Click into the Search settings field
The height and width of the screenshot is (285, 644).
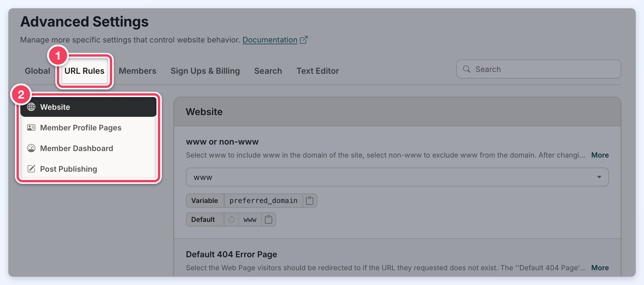[539, 69]
